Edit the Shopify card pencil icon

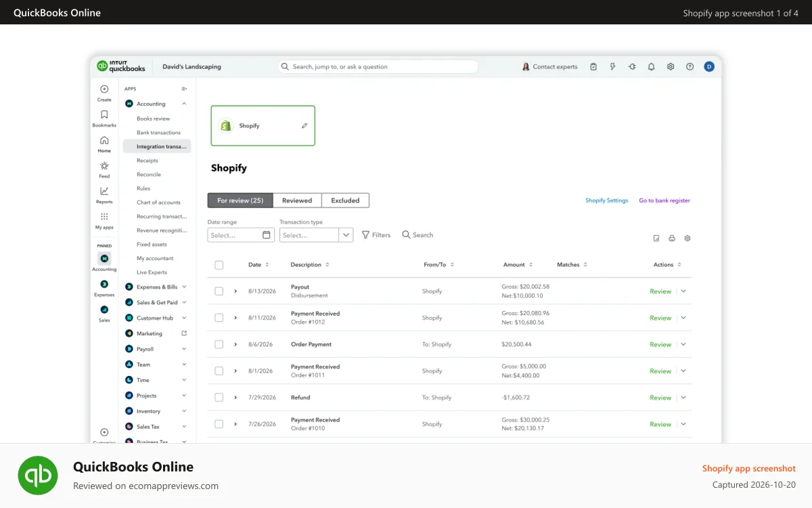[304, 125]
